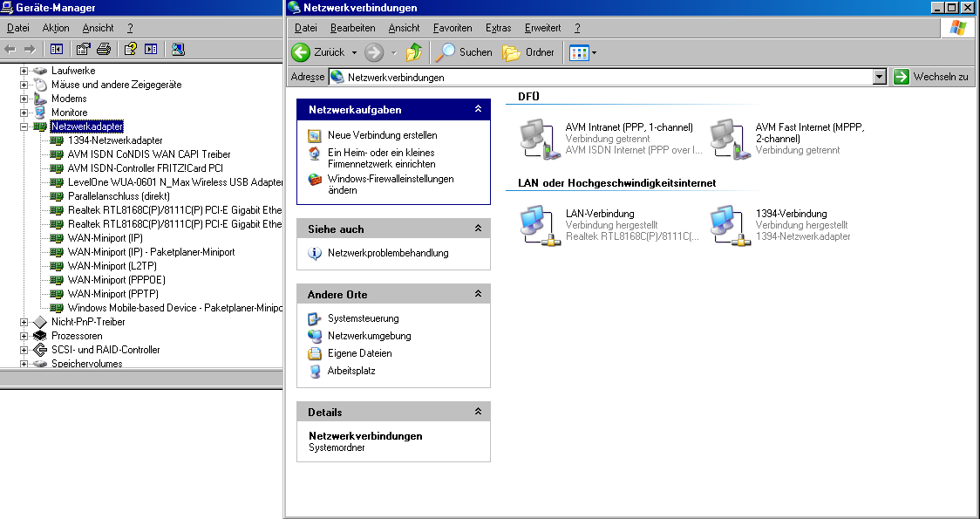Click the folder Up one level icon
980x519 pixels.
(414, 52)
